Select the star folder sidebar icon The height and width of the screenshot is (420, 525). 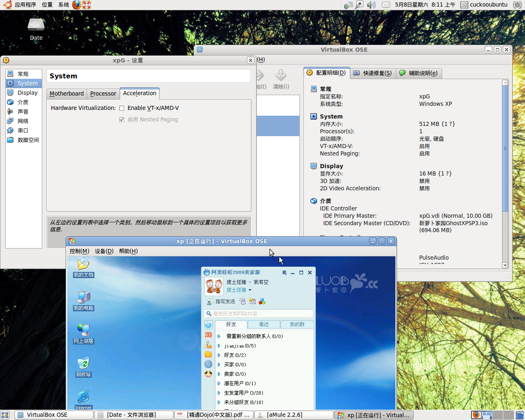[208, 354]
